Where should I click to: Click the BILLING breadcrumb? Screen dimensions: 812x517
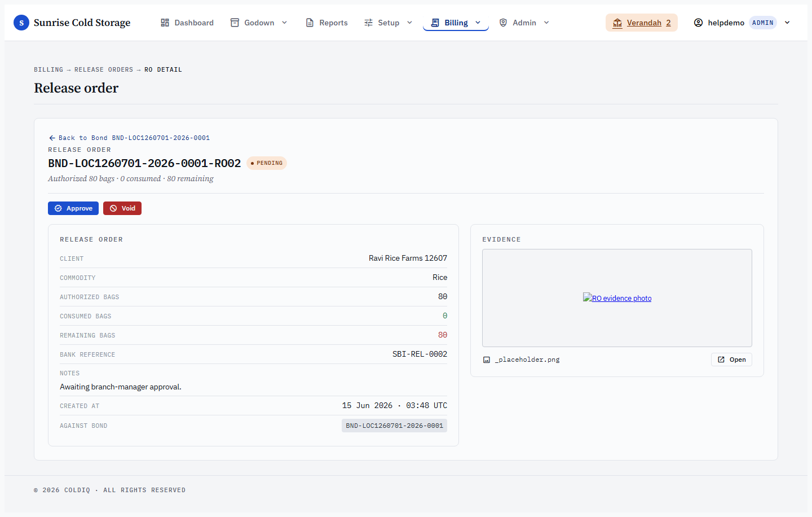click(48, 69)
